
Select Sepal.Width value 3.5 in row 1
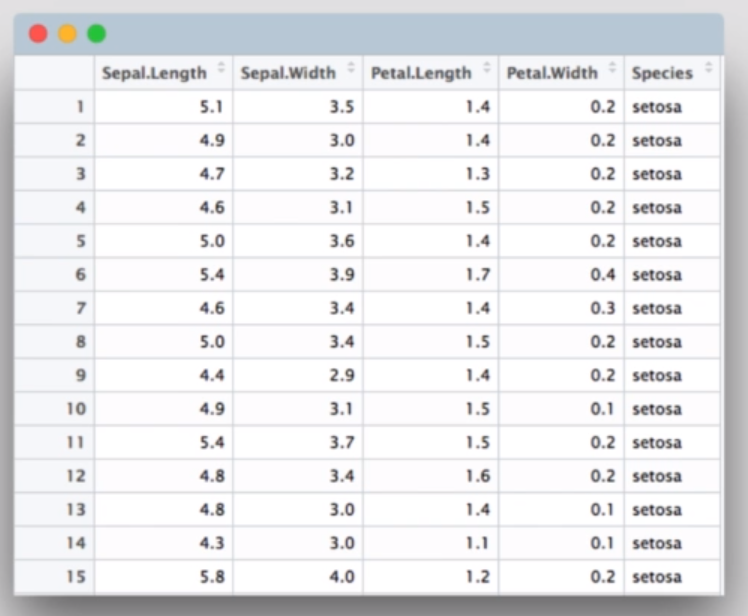[x=298, y=106]
